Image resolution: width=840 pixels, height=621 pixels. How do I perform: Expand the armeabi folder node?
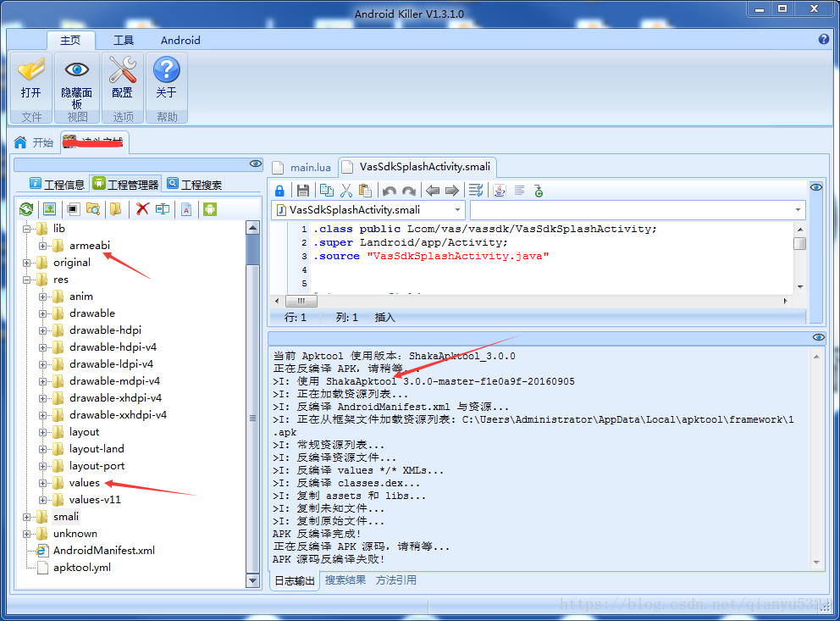click(42, 246)
